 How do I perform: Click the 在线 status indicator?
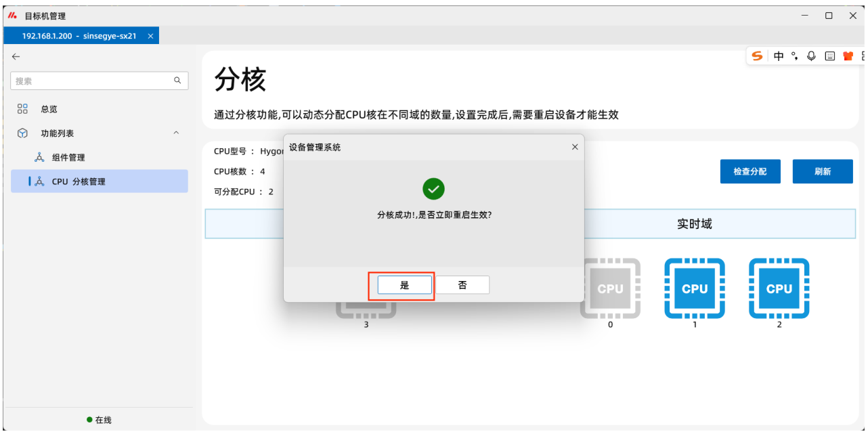(99, 420)
